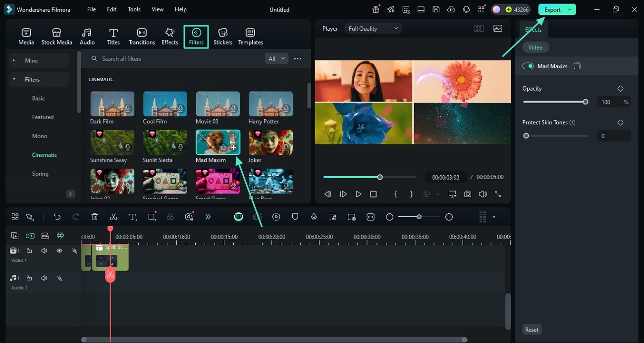Viewport: 644px width, 343px height.
Task: Zoom out timeline with minus icon
Action: (x=390, y=217)
